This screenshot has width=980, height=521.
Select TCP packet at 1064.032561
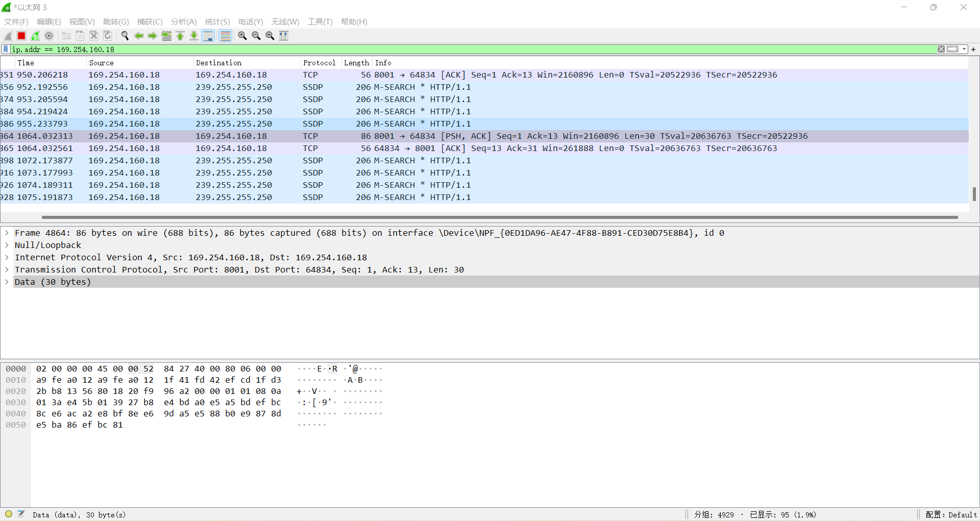[484, 148]
